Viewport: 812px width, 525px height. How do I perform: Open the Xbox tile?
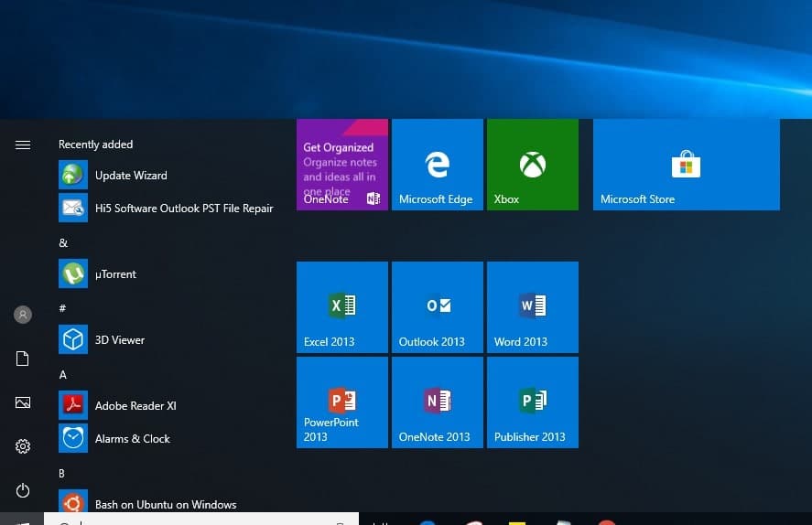tap(533, 165)
